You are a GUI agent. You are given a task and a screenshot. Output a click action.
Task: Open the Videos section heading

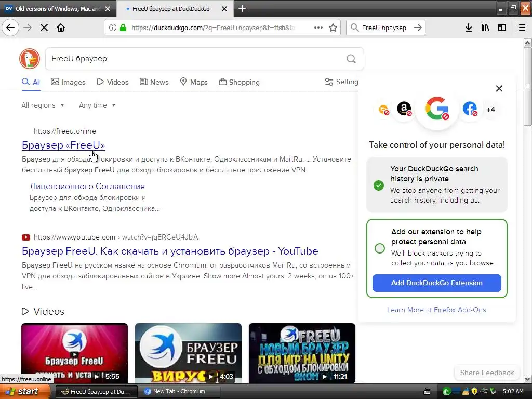click(x=43, y=311)
